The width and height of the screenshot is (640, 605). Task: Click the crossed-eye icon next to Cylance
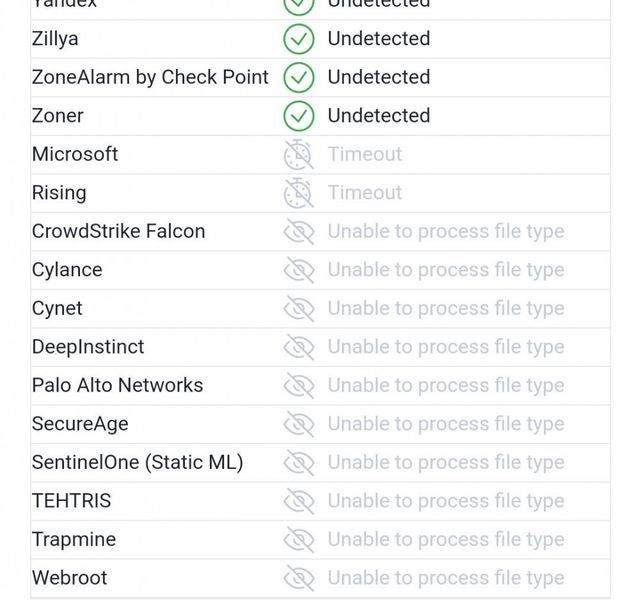(x=298, y=270)
